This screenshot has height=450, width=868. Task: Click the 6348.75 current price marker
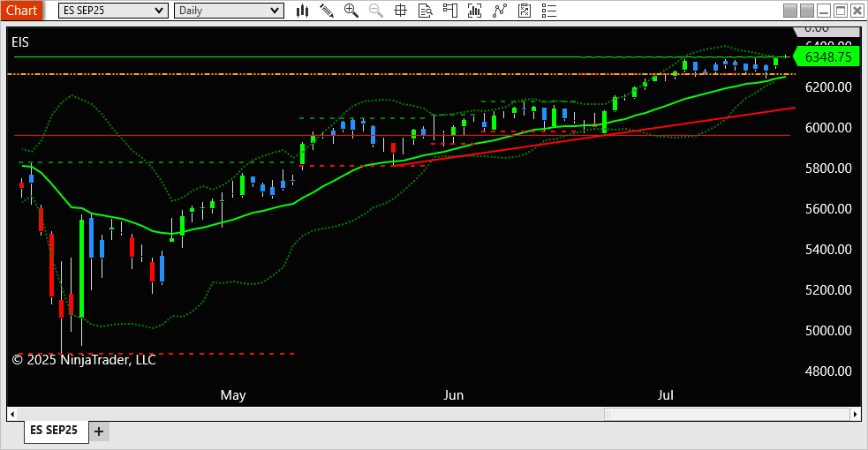[x=826, y=57]
